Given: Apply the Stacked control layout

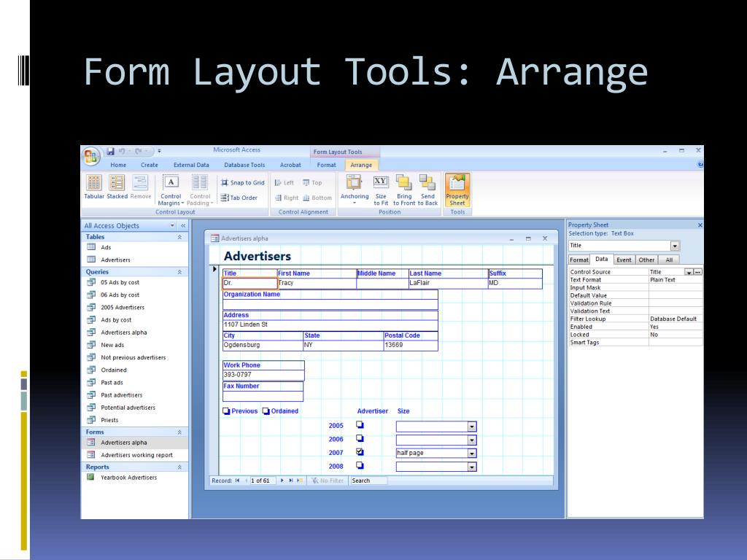Looking at the screenshot, I should [x=117, y=187].
